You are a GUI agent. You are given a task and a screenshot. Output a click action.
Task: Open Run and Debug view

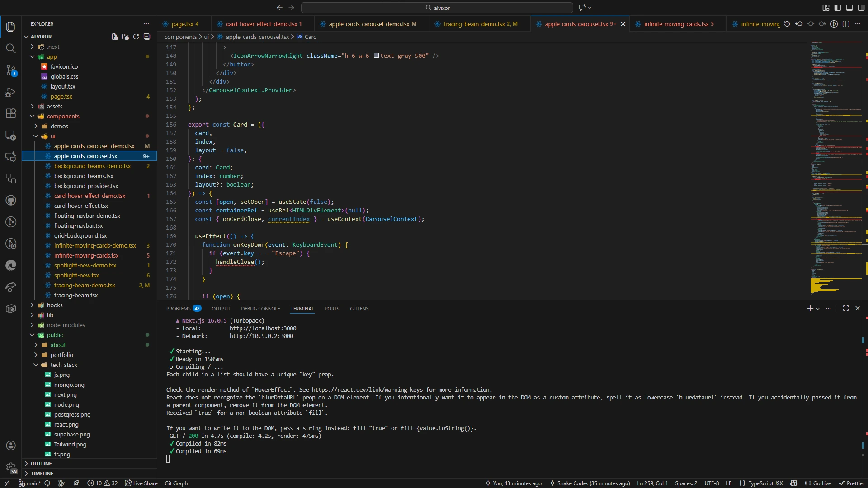click(11, 92)
